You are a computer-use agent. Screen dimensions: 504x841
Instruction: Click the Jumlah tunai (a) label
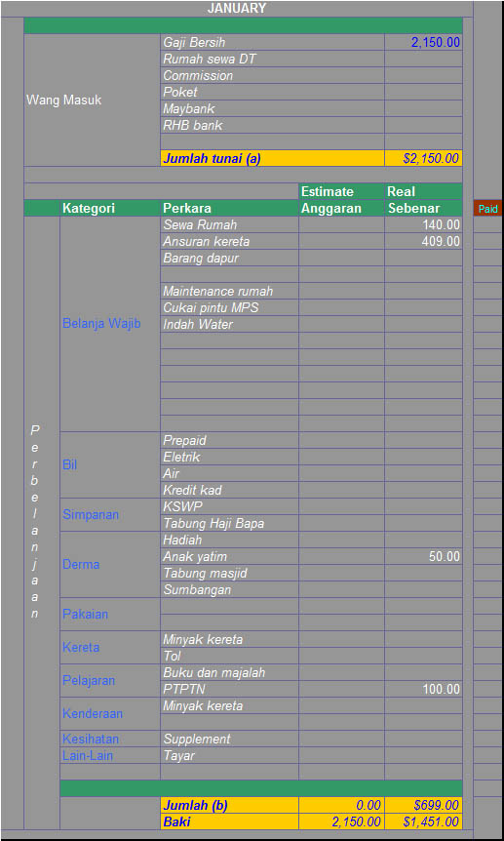pyautogui.click(x=272, y=159)
